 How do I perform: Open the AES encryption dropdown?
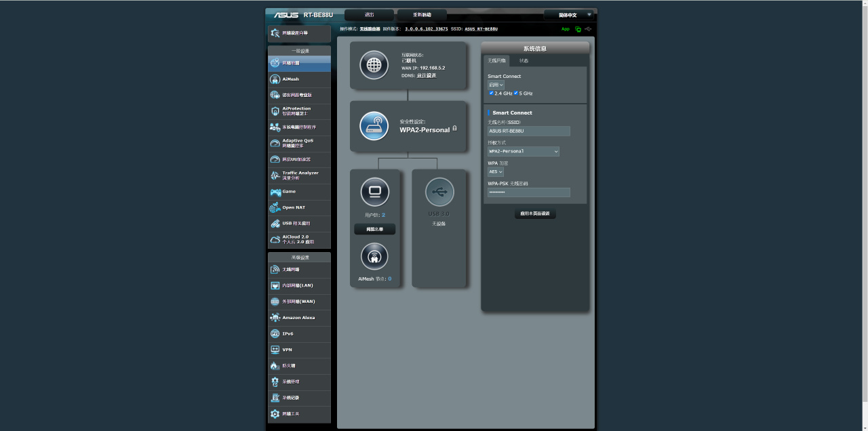[496, 172]
